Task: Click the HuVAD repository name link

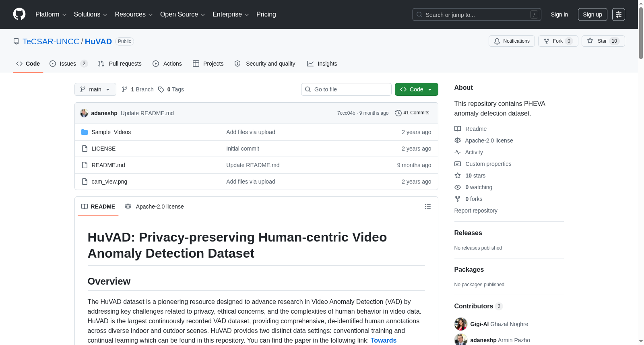Action: tap(98, 41)
